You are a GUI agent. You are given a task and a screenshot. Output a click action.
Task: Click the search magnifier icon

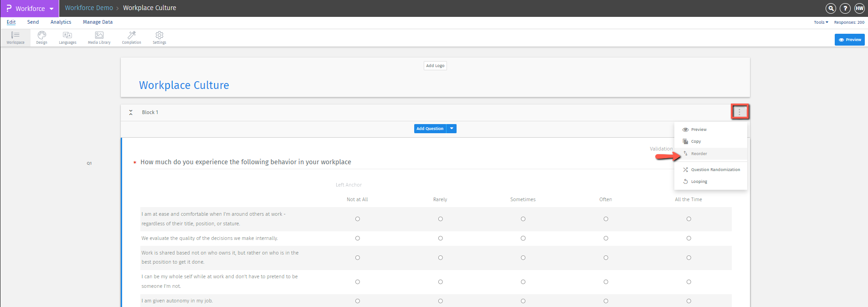(x=831, y=8)
